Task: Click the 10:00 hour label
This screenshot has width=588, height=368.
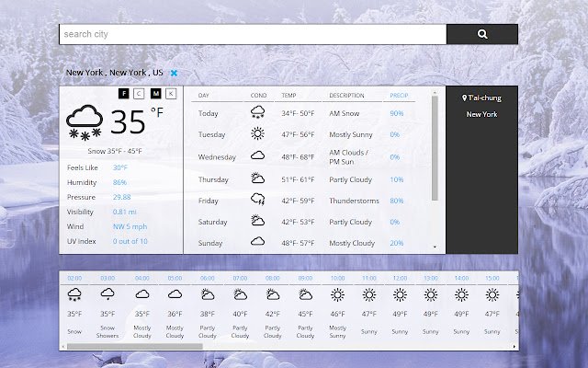Action: [x=337, y=278]
